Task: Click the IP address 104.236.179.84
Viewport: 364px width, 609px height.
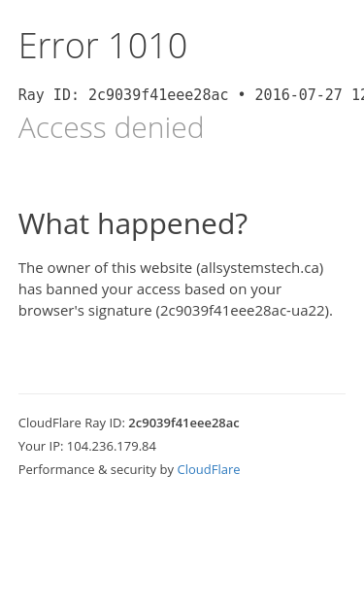Action: coord(112,446)
